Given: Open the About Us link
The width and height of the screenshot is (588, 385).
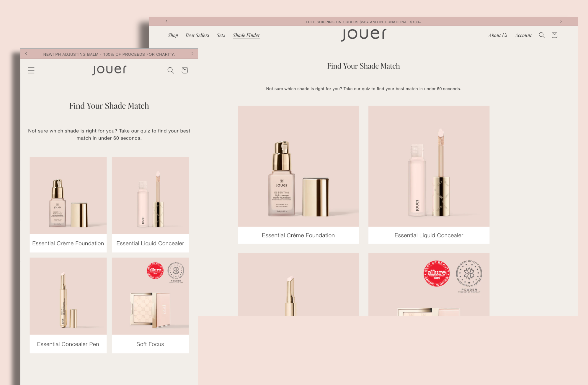Looking at the screenshot, I should (x=498, y=35).
